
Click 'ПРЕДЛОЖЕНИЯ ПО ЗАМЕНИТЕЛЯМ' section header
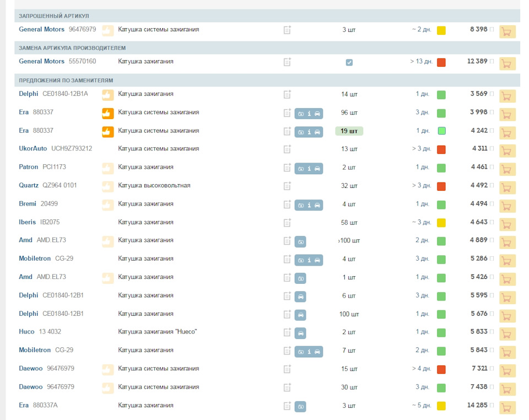point(66,80)
